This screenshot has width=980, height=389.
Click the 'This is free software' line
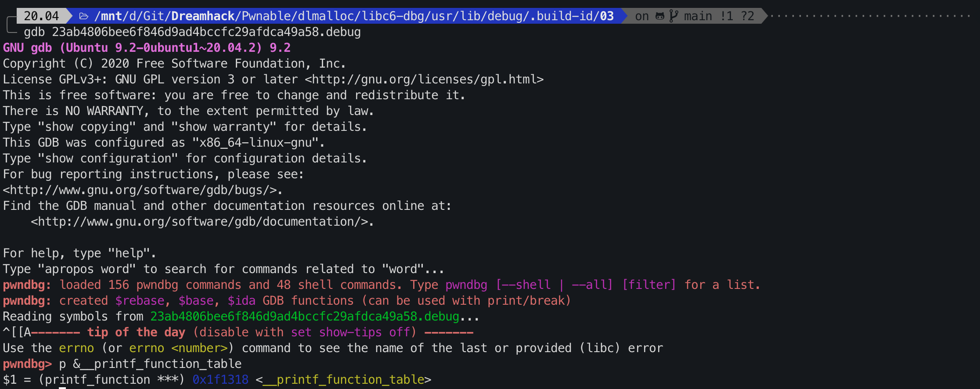[234, 95]
